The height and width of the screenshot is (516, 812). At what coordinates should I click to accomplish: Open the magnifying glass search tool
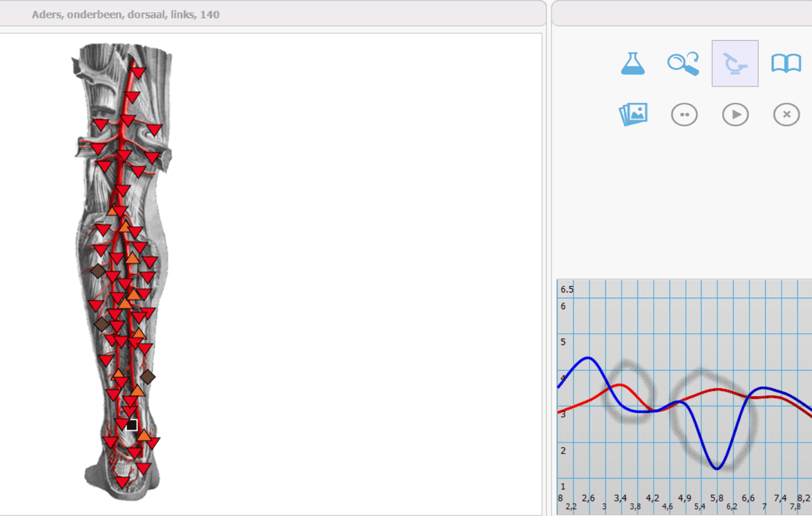pyautogui.click(x=683, y=64)
